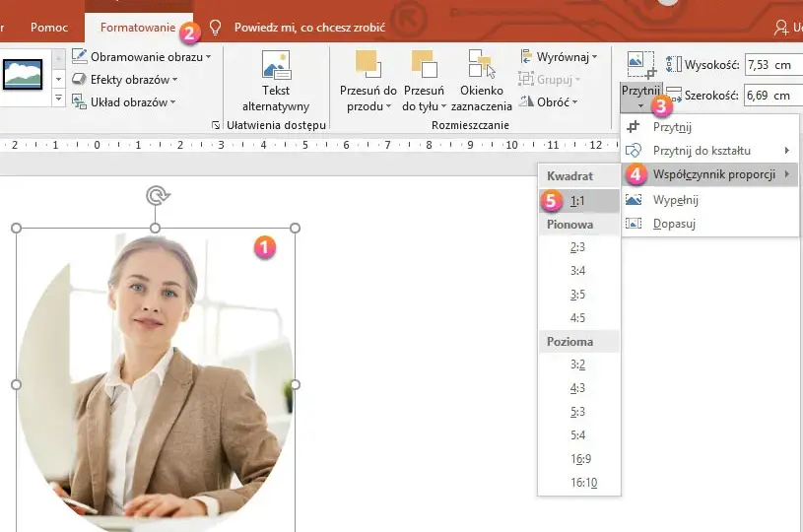803x532 pixels.
Task: Open Obramowanie obrazu dropdown
Action: click(x=141, y=57)
